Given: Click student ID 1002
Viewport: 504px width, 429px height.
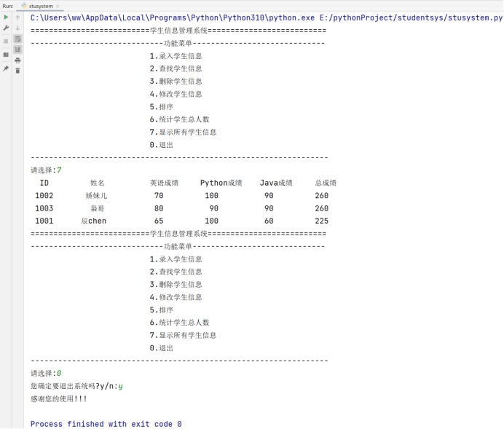Looking at the screenshot, I should coord(44,196).
